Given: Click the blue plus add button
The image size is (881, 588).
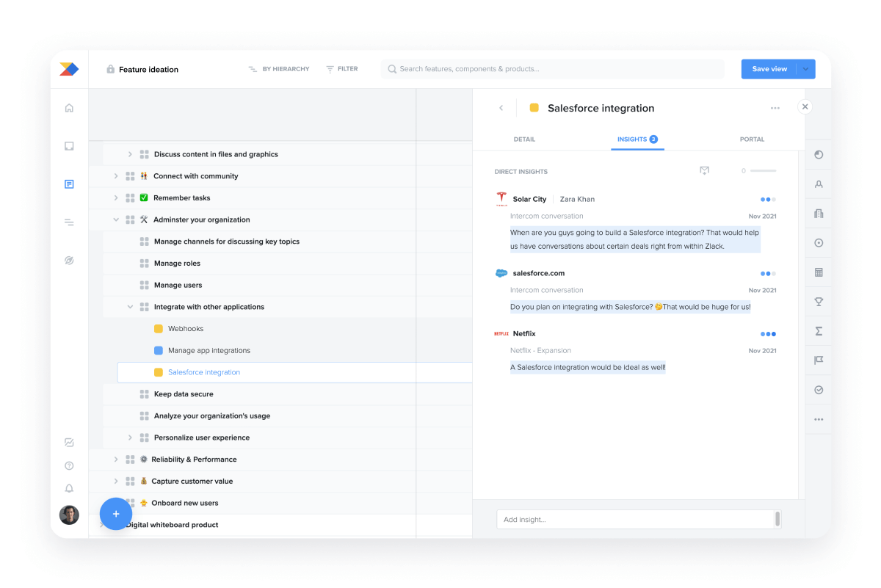Looking at the screenshot, I should pos(115,514).
